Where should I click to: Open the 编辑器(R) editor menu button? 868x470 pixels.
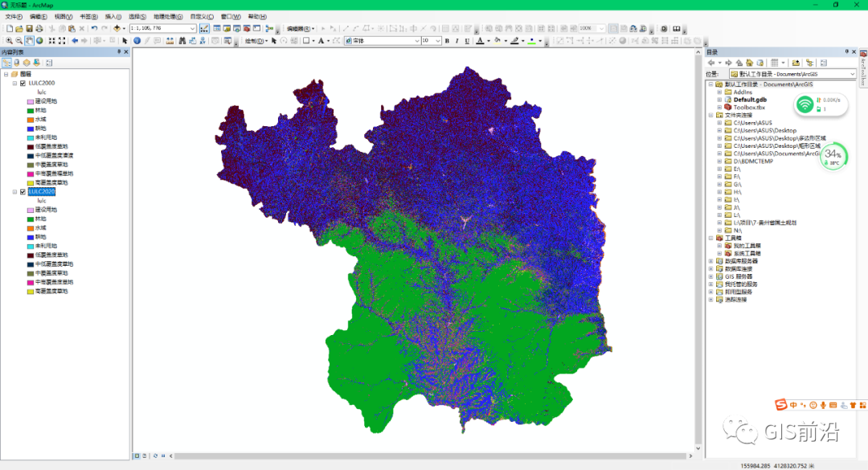301,28
